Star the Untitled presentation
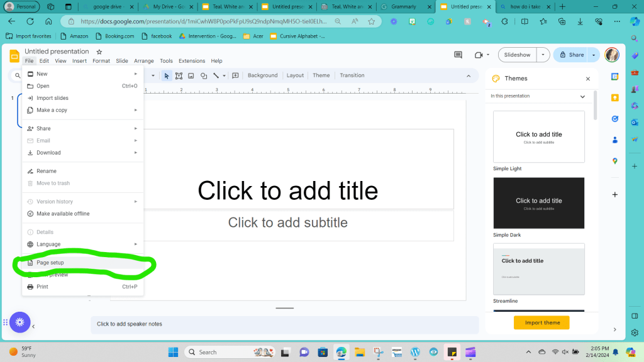Image resolution: width=644 pixels, height=362 pixels. (99, 52)
